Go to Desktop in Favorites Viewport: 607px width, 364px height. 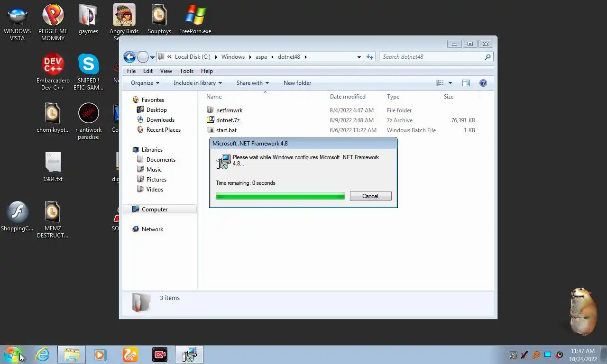click(156, 110)
